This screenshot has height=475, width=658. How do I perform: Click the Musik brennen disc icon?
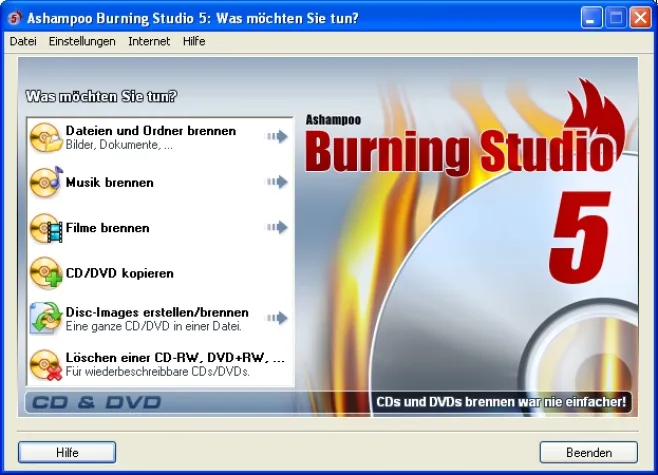[x=45, y=182]
